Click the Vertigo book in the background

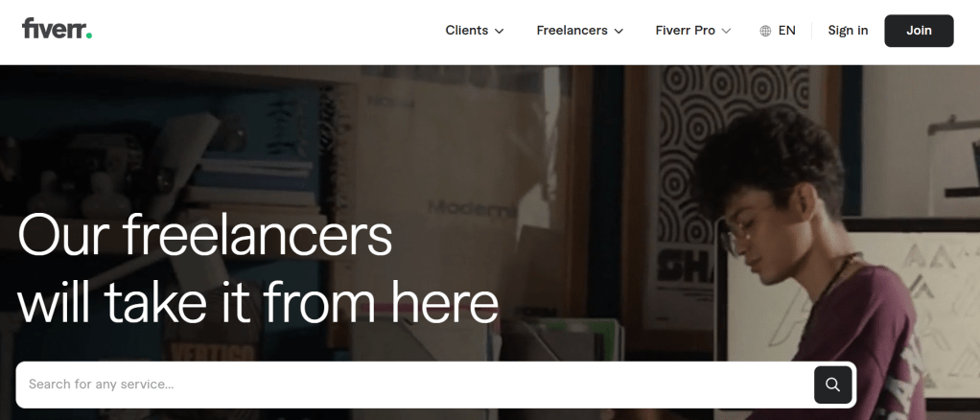203,353
